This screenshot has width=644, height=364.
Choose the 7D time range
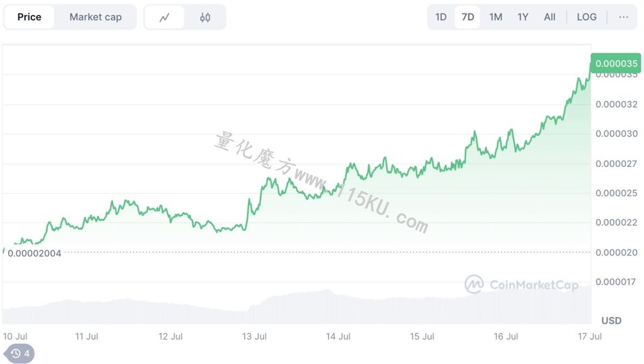(467, 17)
